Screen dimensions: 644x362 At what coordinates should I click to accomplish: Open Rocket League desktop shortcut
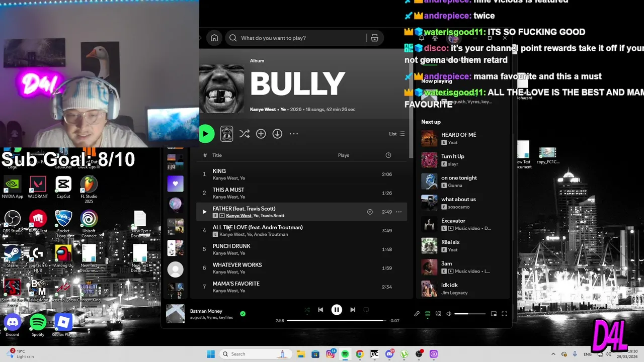coord(63,224)
